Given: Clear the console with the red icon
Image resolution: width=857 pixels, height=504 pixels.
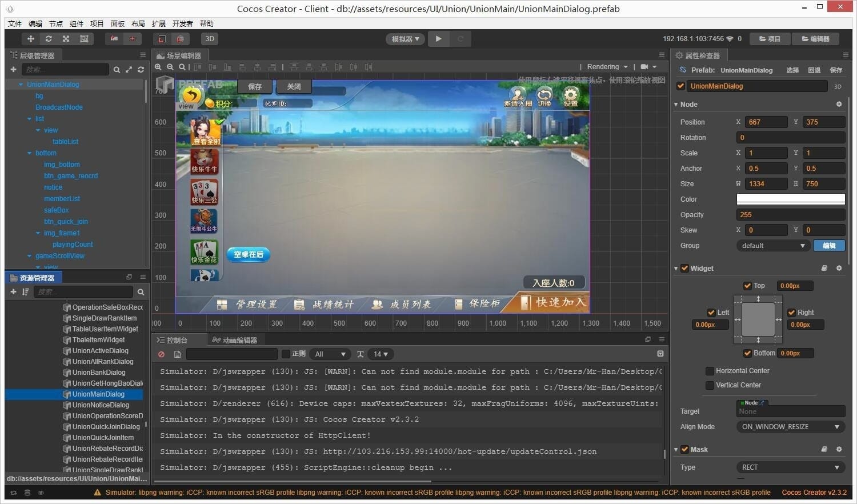Looking at the screenshot, I should (x=162, y=354).
